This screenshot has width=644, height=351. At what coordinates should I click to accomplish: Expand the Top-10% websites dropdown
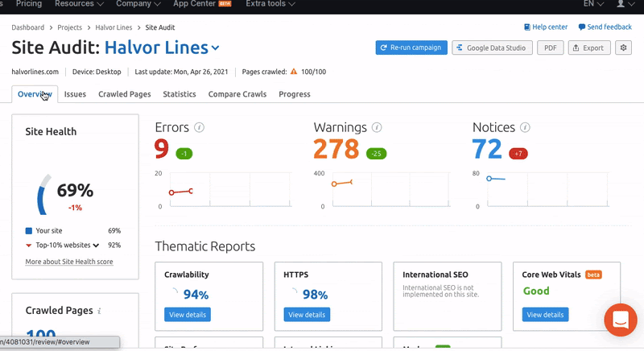(96, 245)
